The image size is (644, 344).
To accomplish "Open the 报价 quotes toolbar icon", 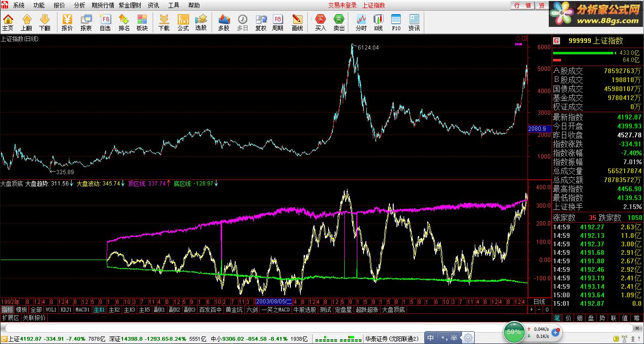I will pos(67,22).
